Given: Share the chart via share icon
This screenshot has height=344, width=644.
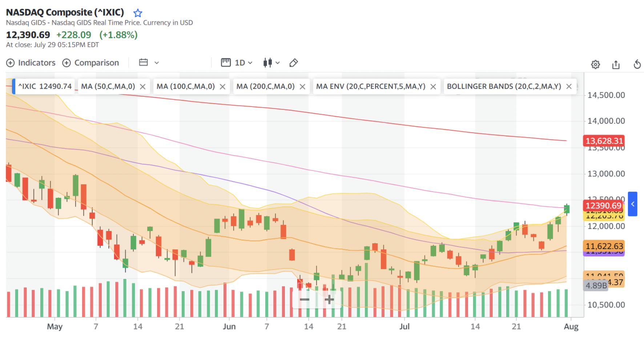Looking at the screenshot, I should [x=616, y=65].
